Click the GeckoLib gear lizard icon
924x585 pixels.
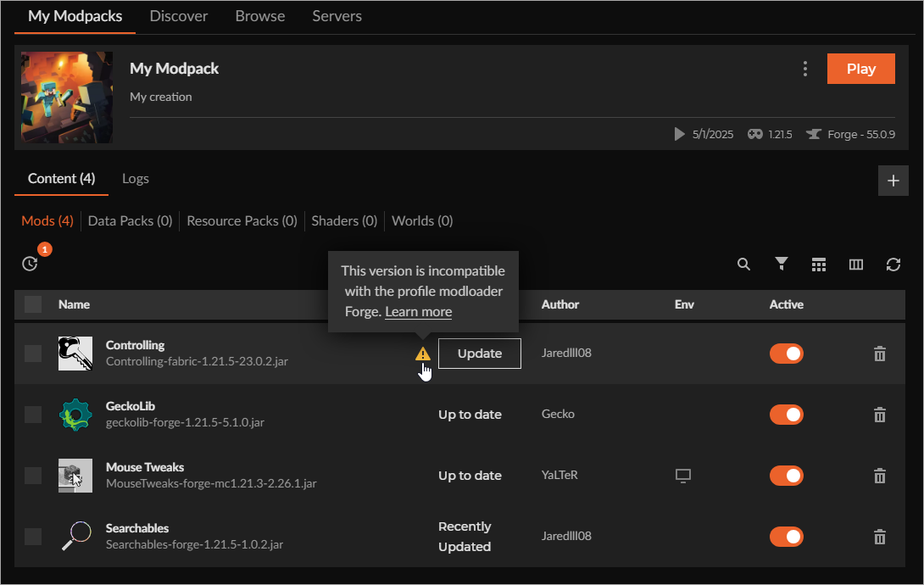tap(75, 415)
